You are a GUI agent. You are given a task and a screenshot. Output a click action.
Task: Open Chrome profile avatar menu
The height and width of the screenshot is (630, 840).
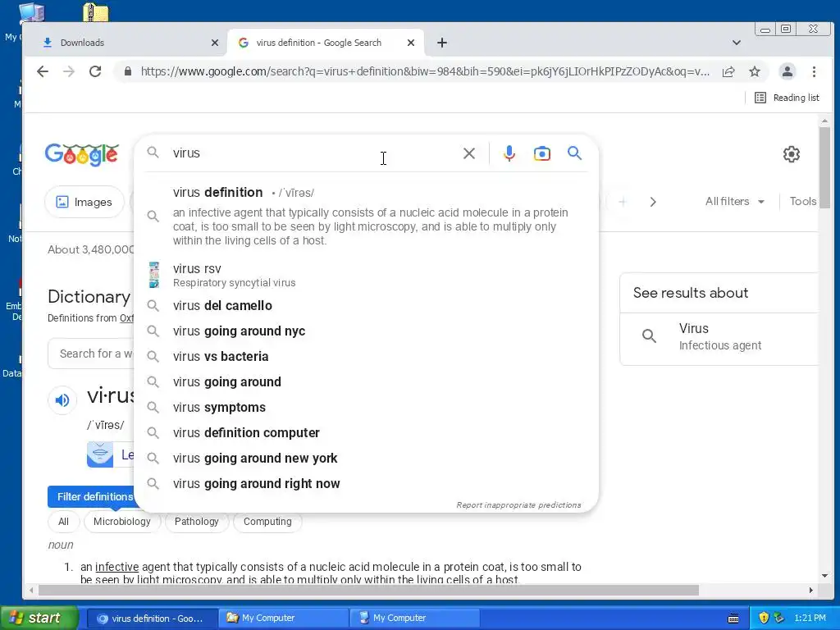click(787, 71)
